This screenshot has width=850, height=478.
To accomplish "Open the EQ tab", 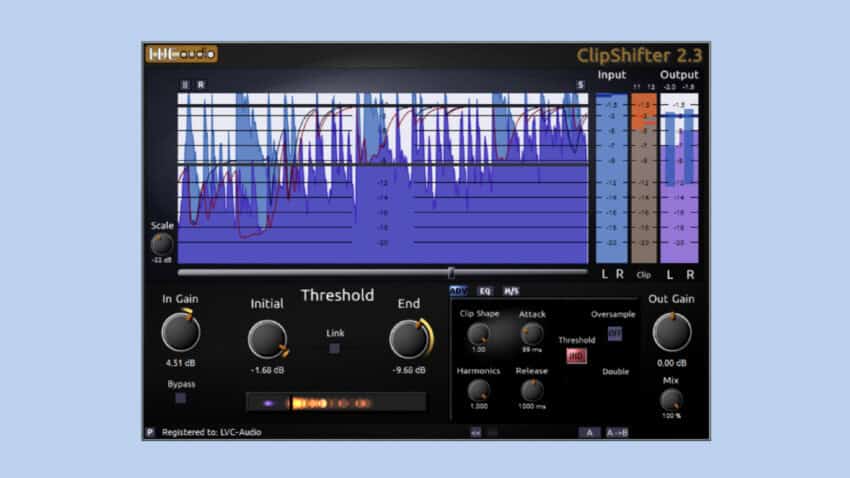I will pyautogui.click(x=485, y=292).
